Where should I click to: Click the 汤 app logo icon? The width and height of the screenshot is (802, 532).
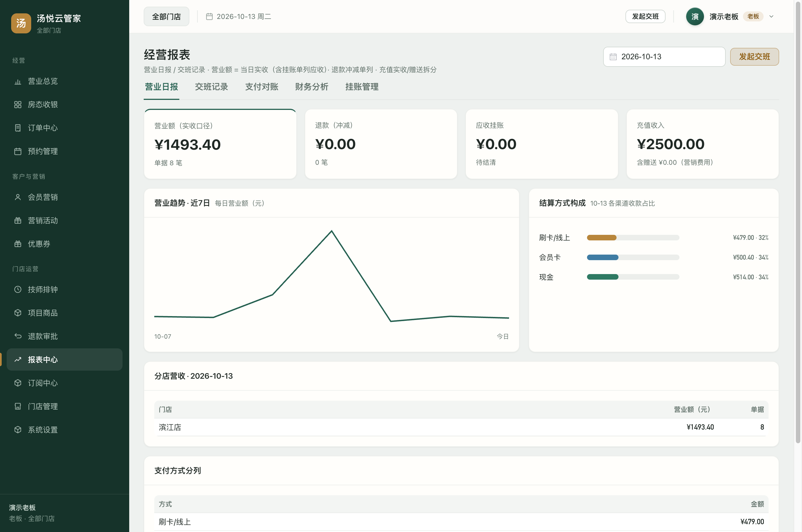(21, 23)
